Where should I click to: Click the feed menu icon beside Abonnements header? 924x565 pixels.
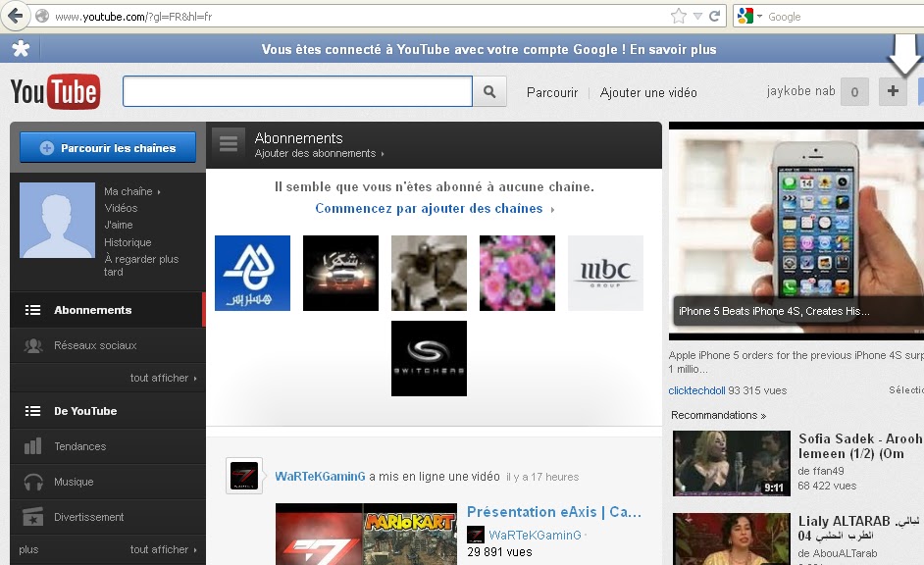click(x=228, y=143)
